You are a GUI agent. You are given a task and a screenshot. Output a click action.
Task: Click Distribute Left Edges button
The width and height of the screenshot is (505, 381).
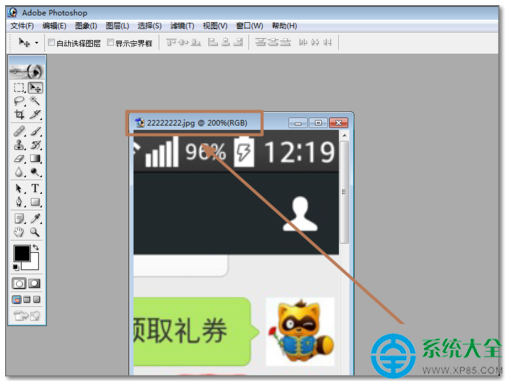tap(303, 42)
